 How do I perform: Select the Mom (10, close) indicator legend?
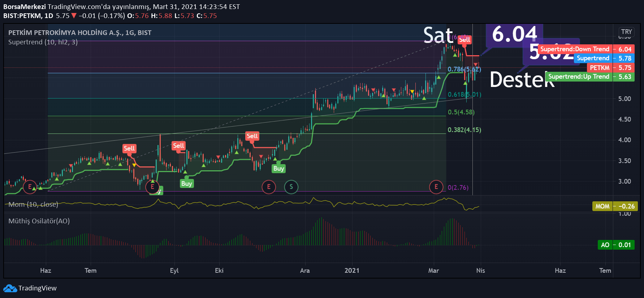pyautogui.click(x=33, y=205)
